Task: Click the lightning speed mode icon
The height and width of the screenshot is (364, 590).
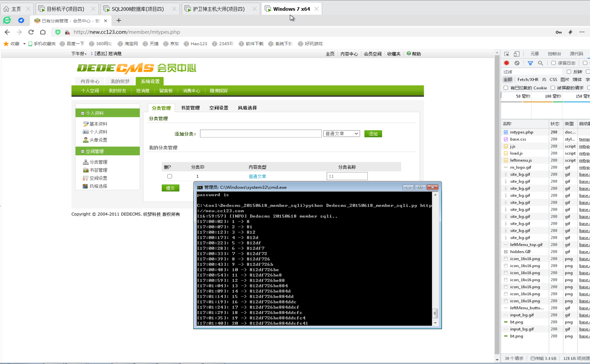Action: 570,32
